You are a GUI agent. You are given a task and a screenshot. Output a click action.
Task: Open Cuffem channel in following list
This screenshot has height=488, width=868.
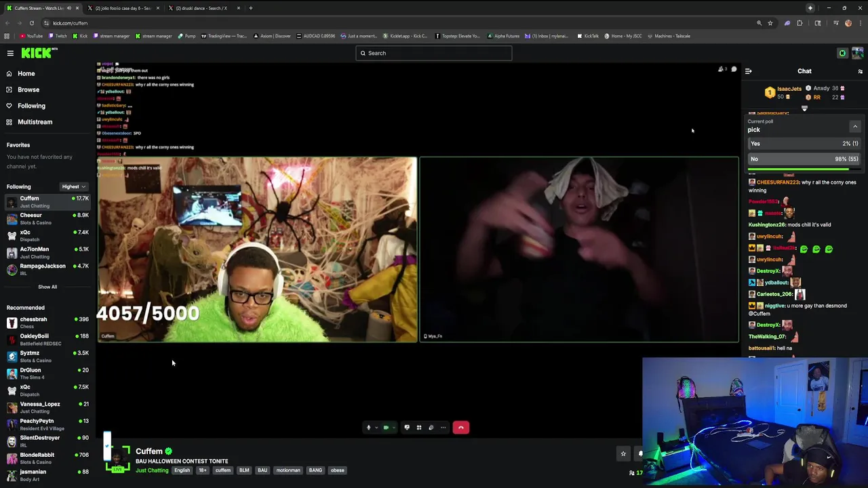tap(47, 202)
